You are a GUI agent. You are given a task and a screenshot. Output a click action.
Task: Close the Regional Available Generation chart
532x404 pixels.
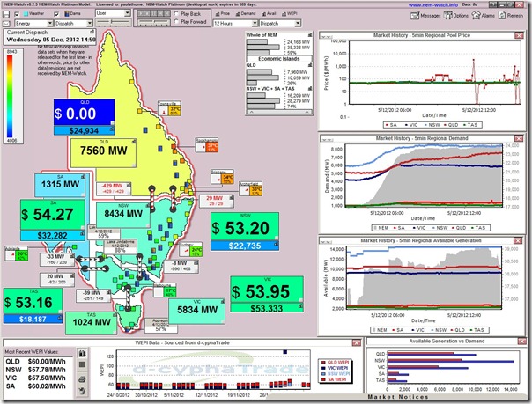[518, 240]
